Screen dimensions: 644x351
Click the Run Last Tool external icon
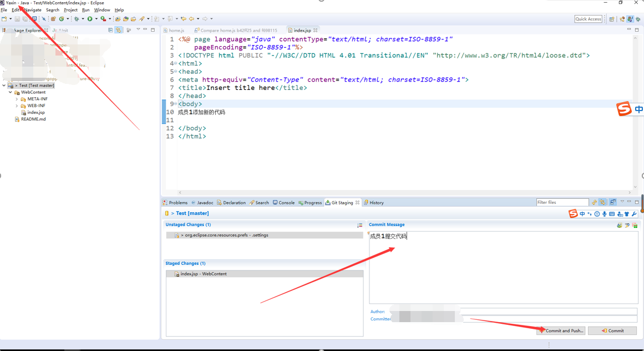click(103, 19)
